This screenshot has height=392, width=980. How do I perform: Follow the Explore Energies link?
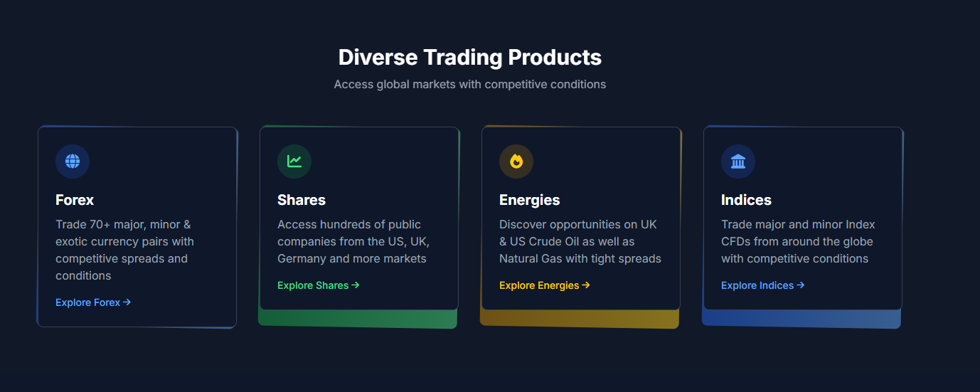click(539, 285)
